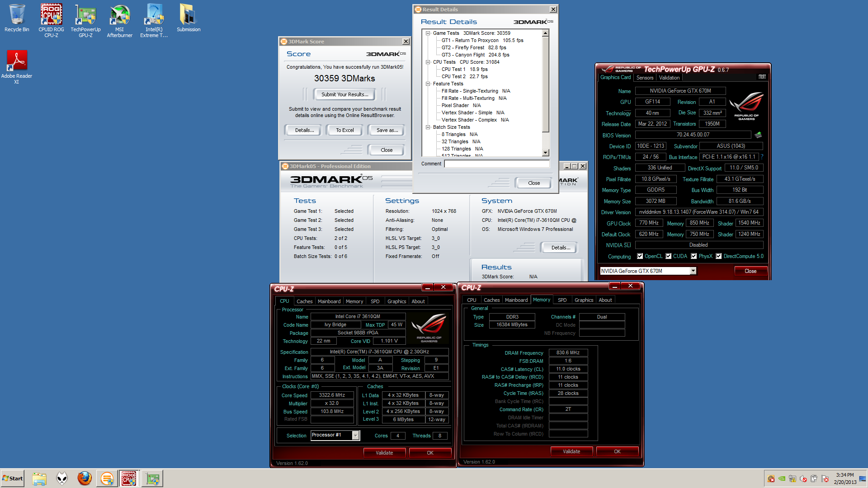Open the MSI Afterburner desktop shortcut
Screen dimensions: 868x488
pos(119,20)
